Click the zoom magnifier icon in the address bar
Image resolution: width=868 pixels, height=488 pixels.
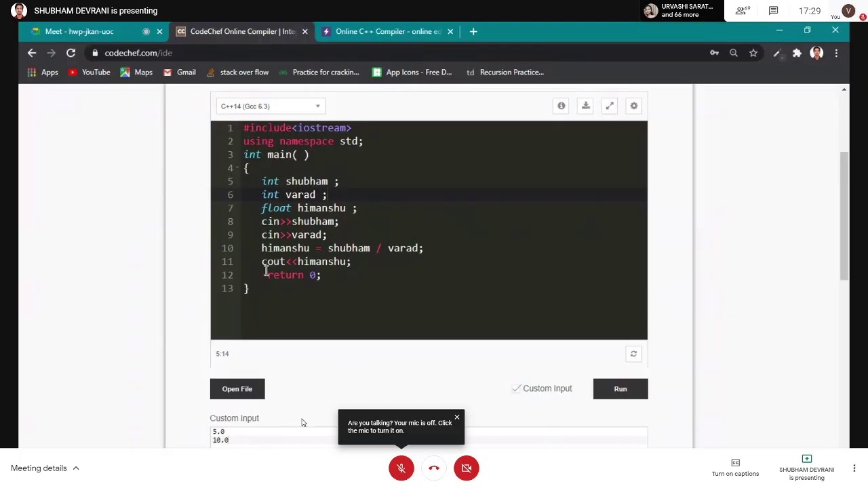[734, 53]
